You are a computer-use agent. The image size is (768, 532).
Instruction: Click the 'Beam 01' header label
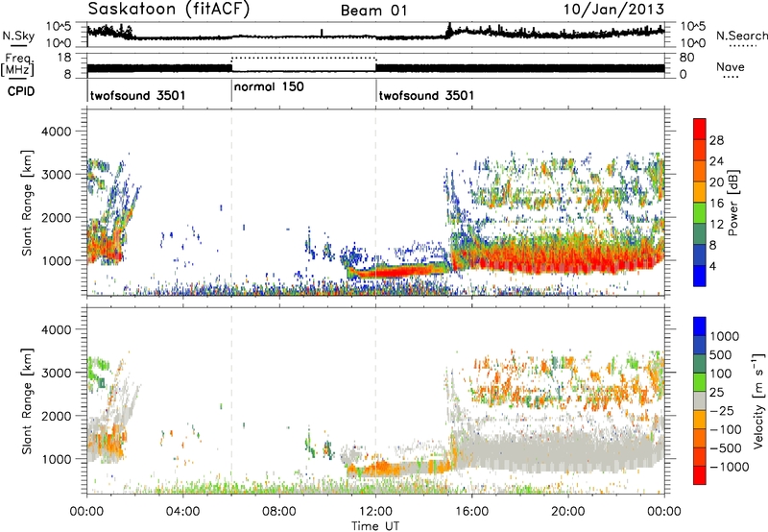click(x=374, y=11)
